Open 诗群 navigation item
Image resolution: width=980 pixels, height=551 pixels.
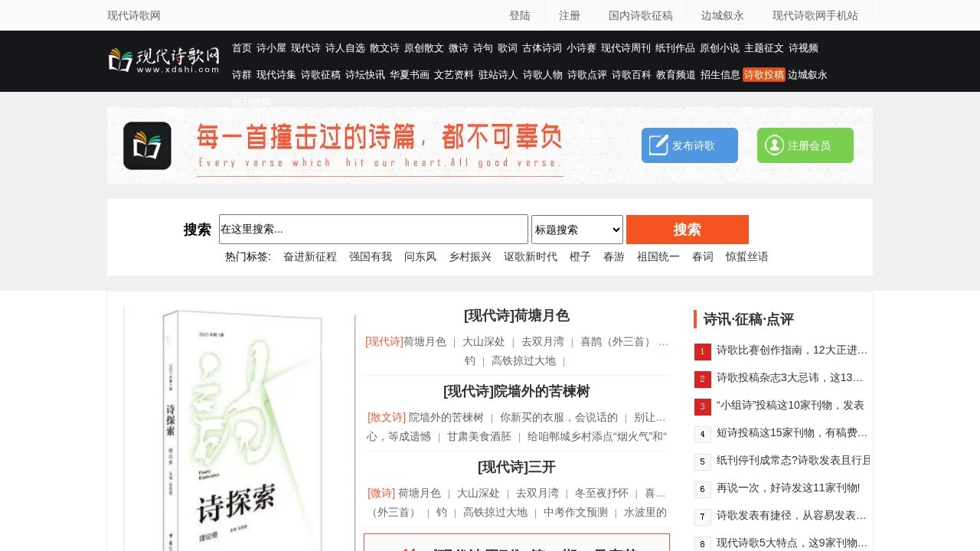242,74
